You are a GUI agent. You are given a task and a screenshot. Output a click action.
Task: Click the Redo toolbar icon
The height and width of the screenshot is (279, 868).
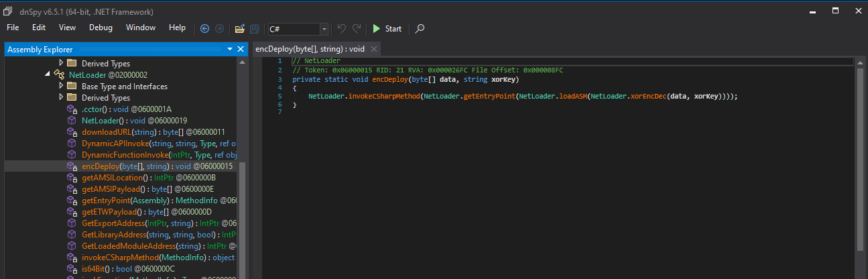[x=357, y=28]
